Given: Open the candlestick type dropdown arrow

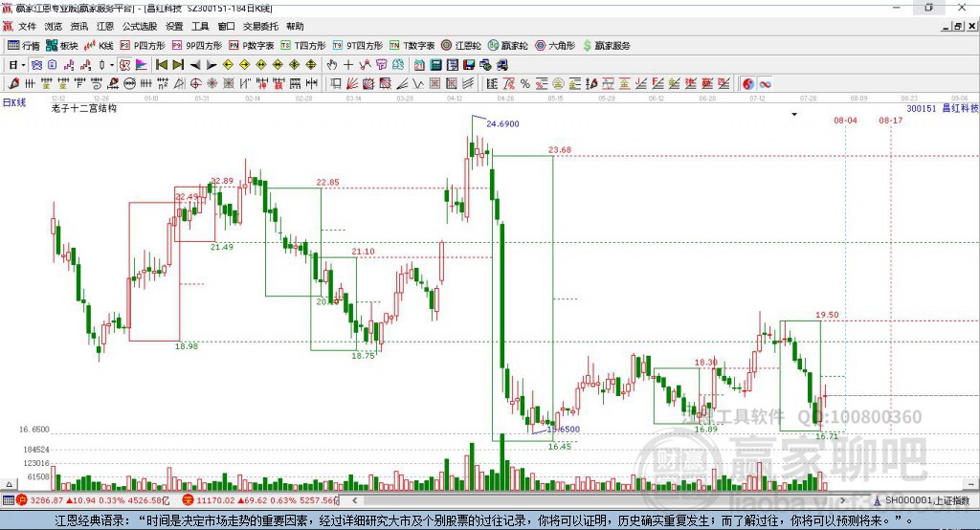Looking at the screenshot, I should 112,65.
